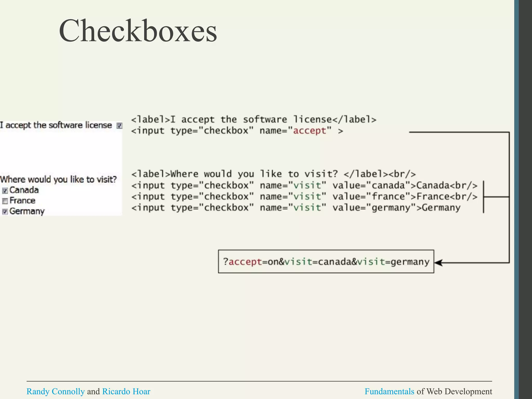
Task: Uncheck the Germany checkbox
Action: point(5,212)
